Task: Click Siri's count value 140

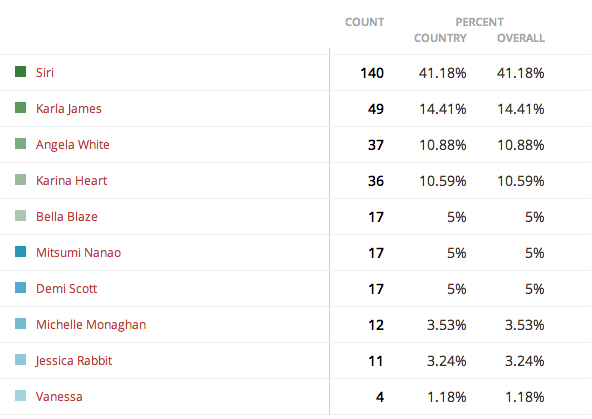Action: (372, 73)
